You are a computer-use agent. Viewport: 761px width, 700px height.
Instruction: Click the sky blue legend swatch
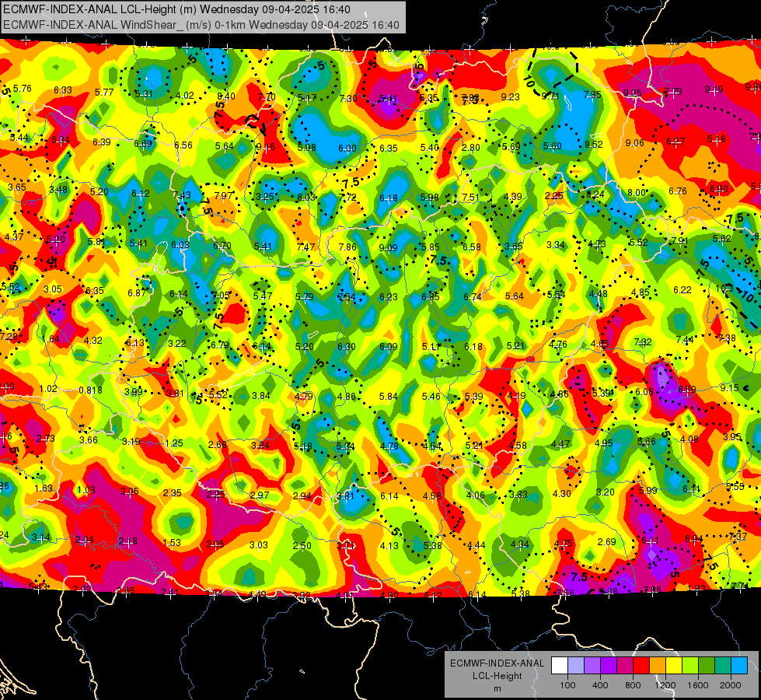pyautogui.click(x=739, y=666)
